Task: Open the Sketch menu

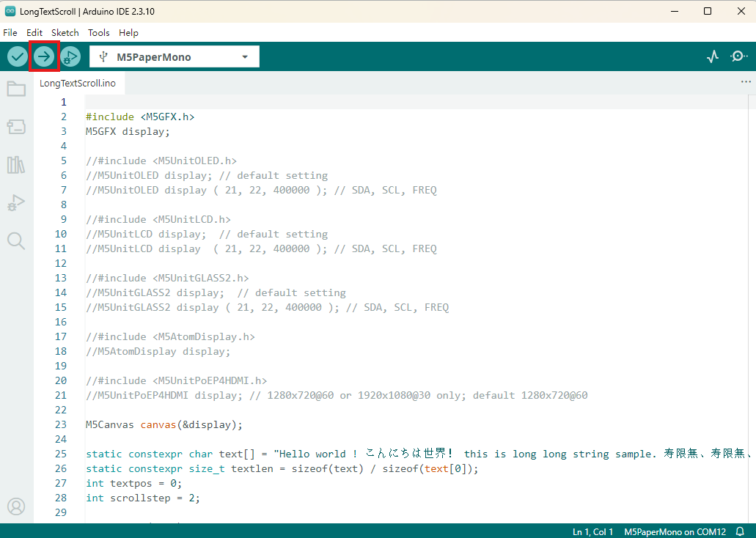Action: [x=65, y=33]
